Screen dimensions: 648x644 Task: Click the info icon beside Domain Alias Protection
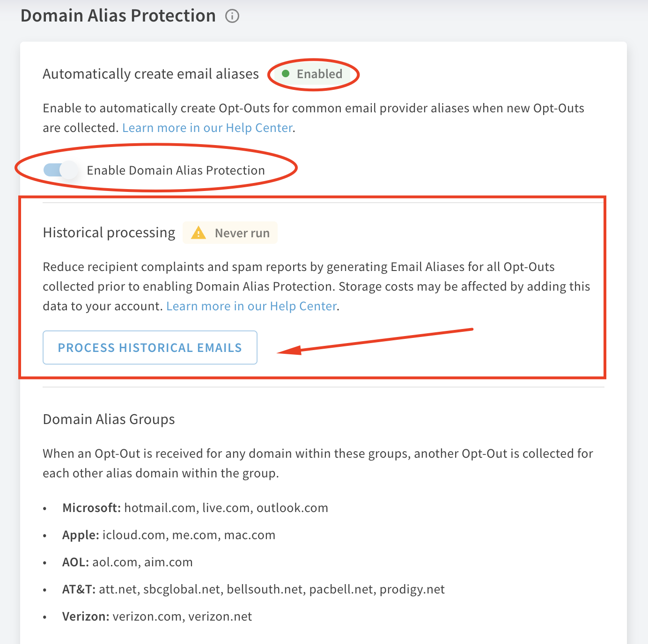(x=232, y=16)
